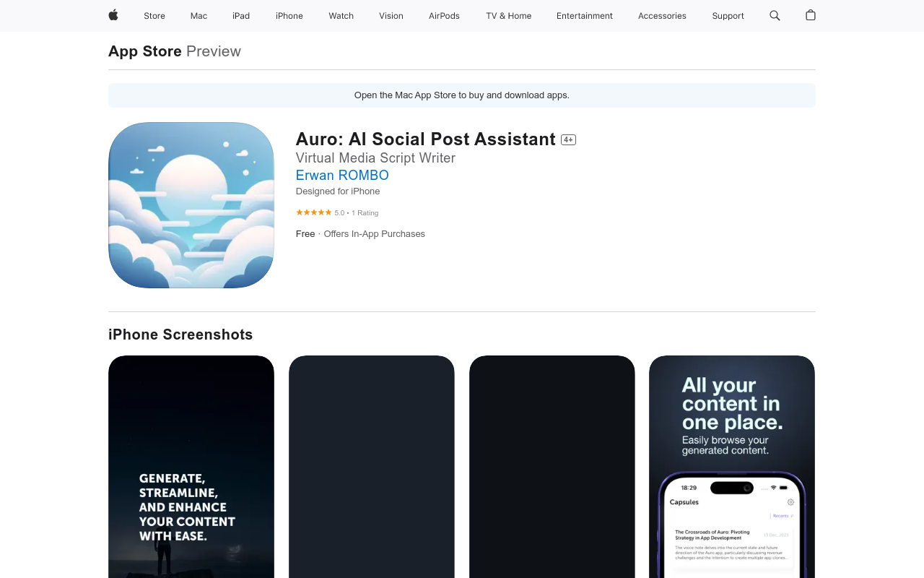This screenshot has height=578, width=924.
Task: Click 'Virtual Media Script Writer' subtitle
Action: [x=375, y=158]
